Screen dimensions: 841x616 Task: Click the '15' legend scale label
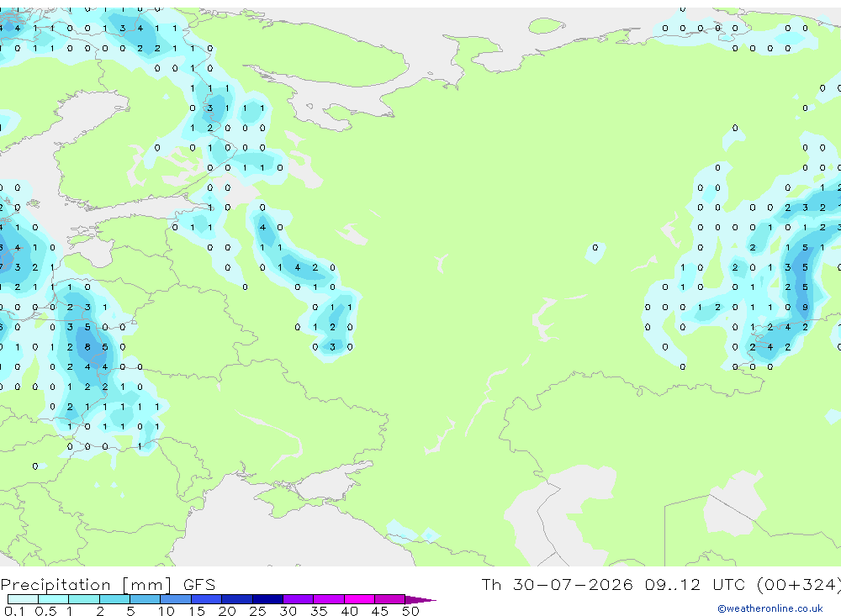pos(196,611)
